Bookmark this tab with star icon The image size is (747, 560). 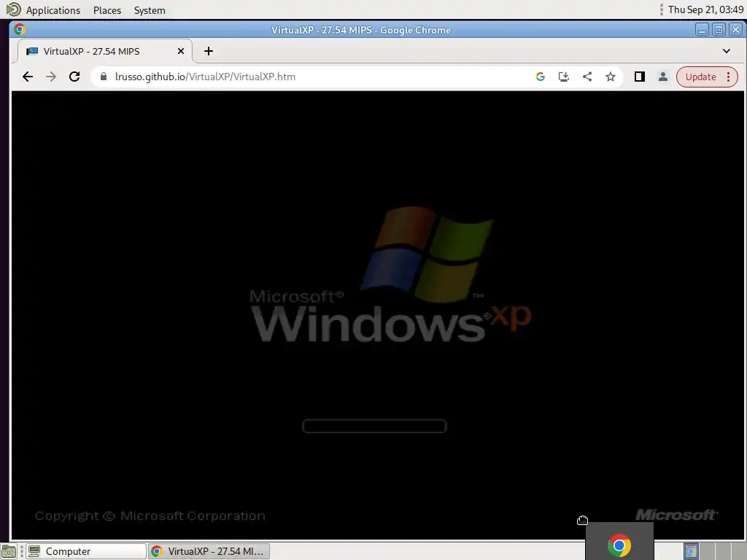[x=611, y=77]
